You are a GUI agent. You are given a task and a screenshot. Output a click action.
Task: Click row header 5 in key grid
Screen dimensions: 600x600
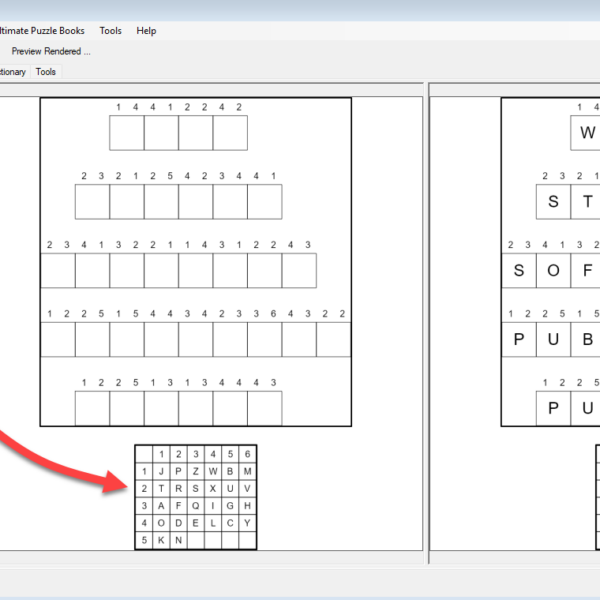click(144, 540)
